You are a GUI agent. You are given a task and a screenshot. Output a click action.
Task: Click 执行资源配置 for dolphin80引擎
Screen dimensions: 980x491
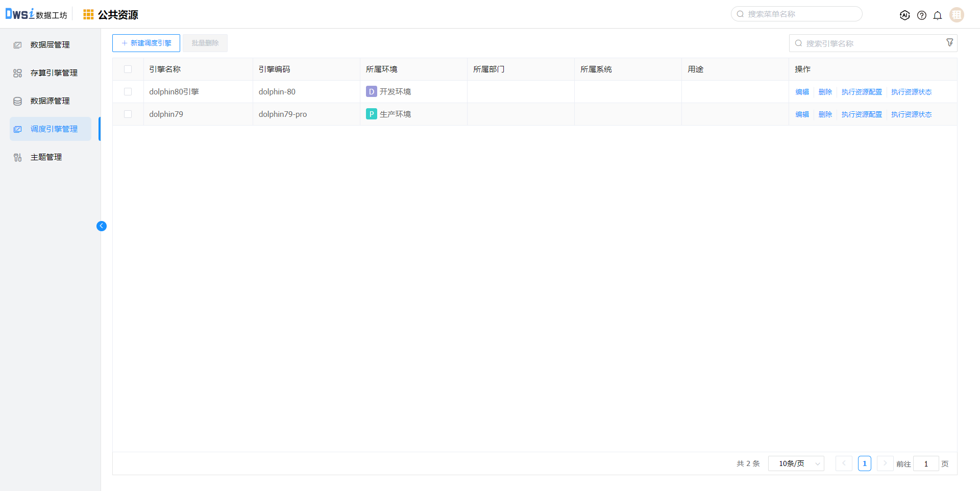click(x=862, y=92)
